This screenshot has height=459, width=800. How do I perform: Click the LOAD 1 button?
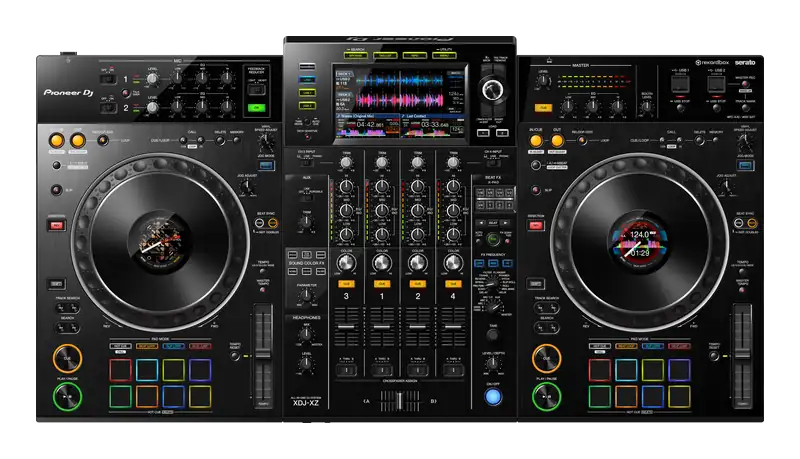coord(483,133)
